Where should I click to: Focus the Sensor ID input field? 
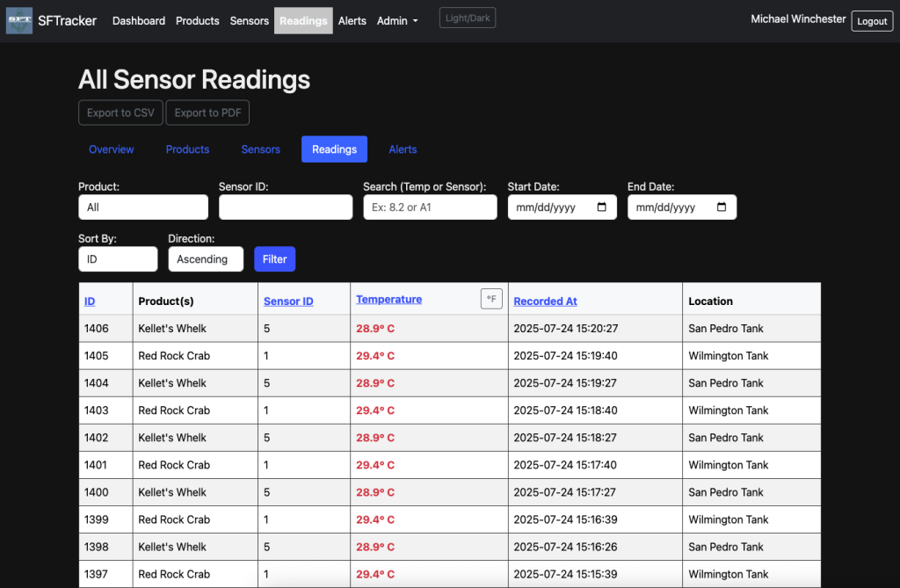click(x=286, y=207)
